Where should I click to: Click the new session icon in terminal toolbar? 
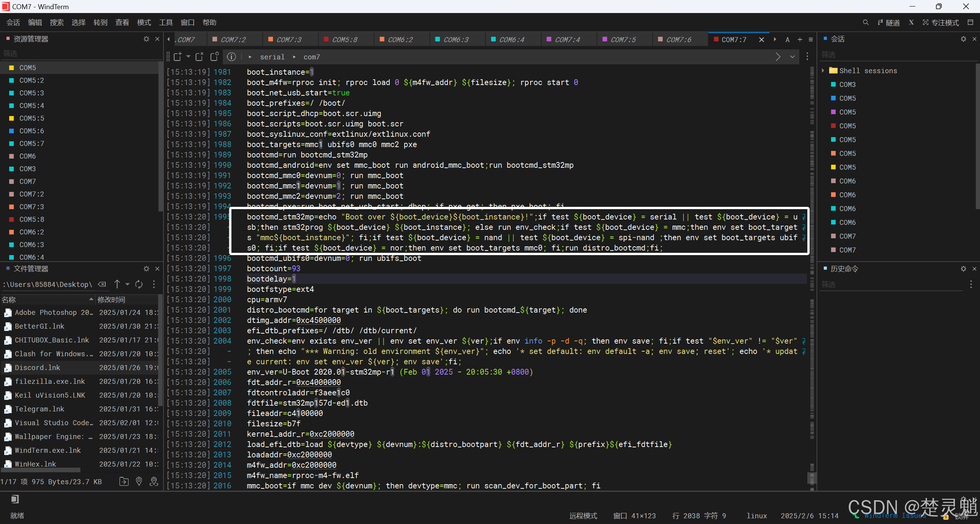coord(178,57)
